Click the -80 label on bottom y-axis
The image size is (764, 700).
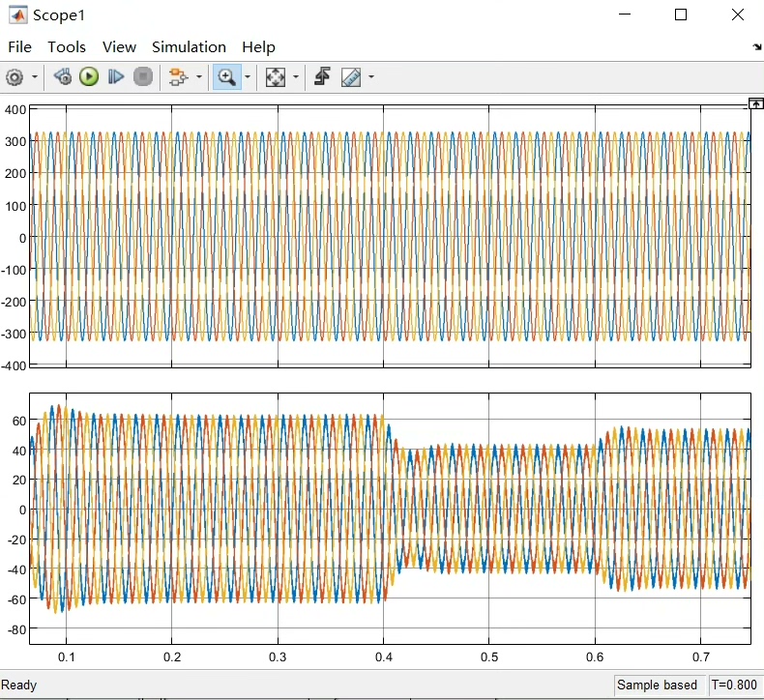(x=16, y=629)
